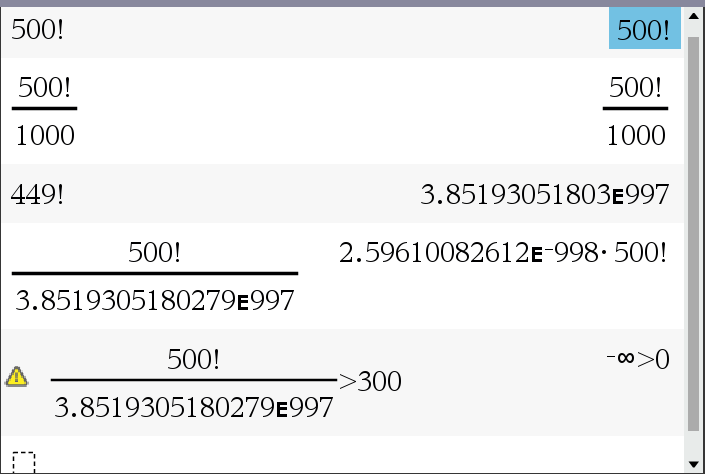
Task: Click the empty dashed entry box
Action: click(24, 462)
